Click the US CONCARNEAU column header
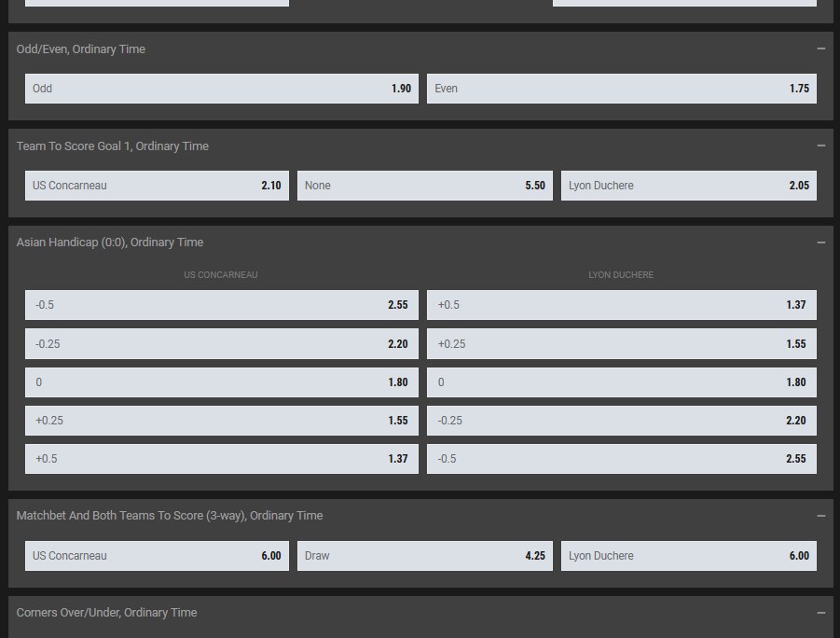Viewport: 840px width, 638px height. [221, 275]
